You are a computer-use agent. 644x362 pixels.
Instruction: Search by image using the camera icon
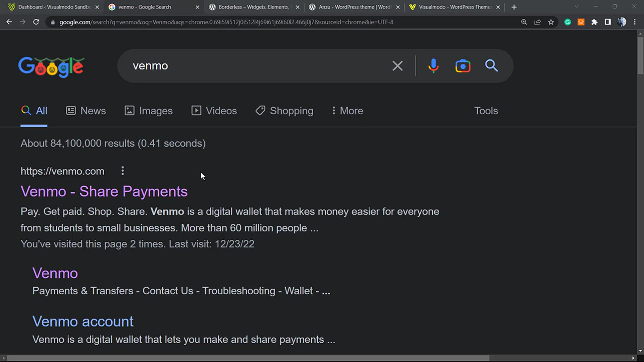tap(463, 66)
